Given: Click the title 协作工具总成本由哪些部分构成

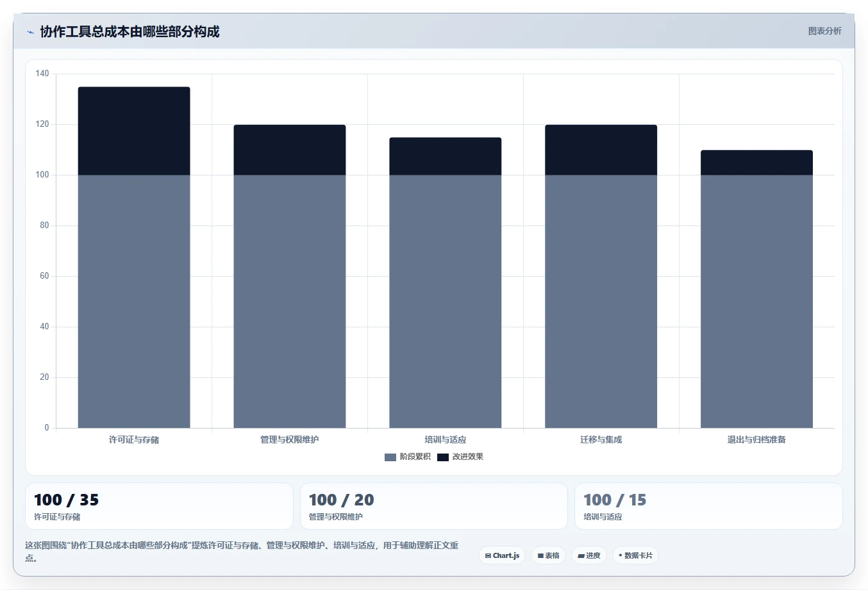Looking at the screenshot, I should coord(129,31).
